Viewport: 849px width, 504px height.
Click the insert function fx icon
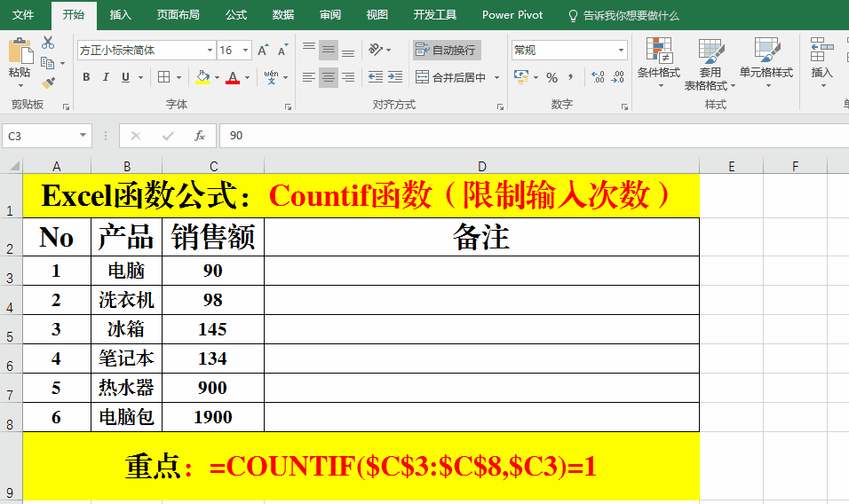[x=200, y=136]
